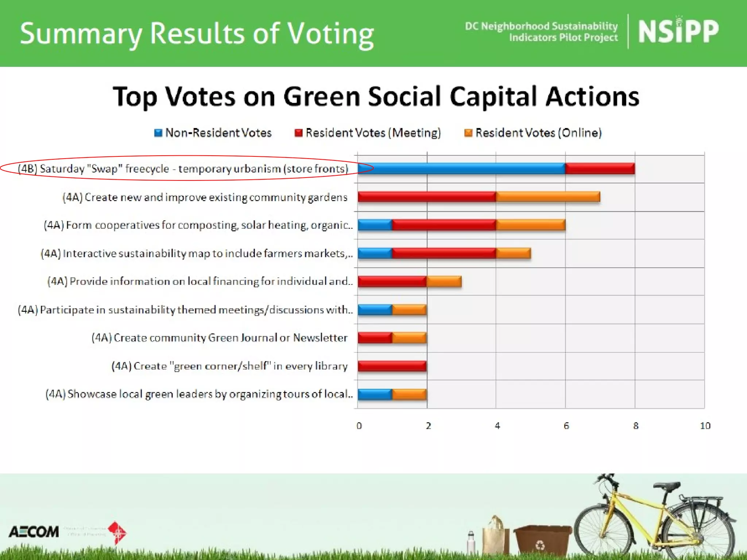Screen dimensions: 747x560
Task: Click the axis value 10 label
Action: pyautogui.click(x=705, y=426)
